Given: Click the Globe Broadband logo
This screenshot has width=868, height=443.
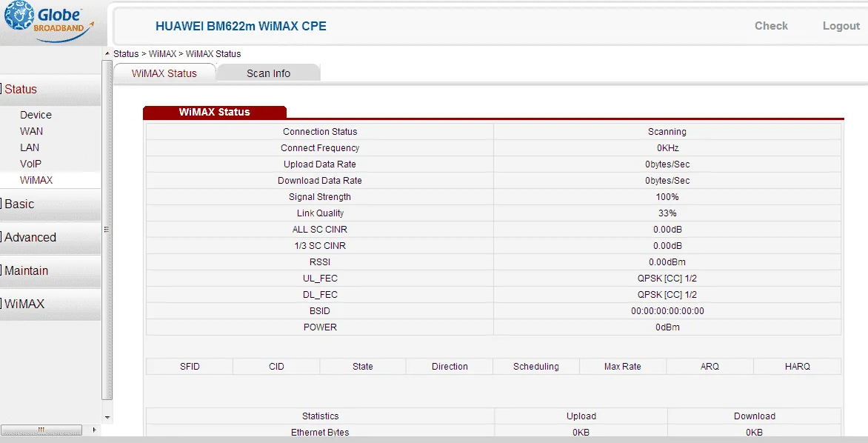Looking at the screenshot, I should click(49, 22).
